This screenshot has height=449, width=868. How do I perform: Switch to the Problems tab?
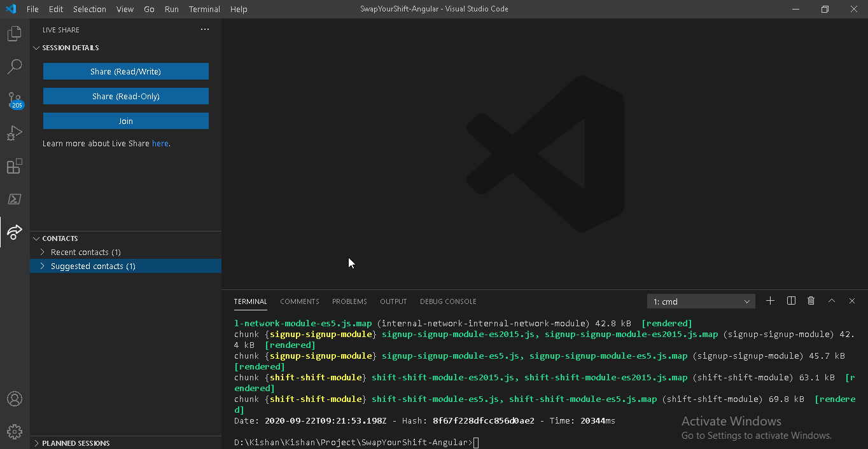349,301
